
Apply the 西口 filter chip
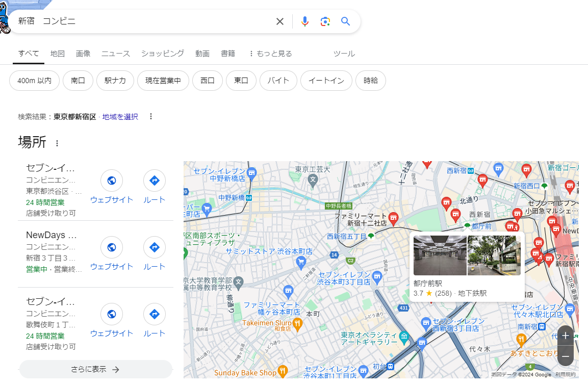(x=208, y=81)
